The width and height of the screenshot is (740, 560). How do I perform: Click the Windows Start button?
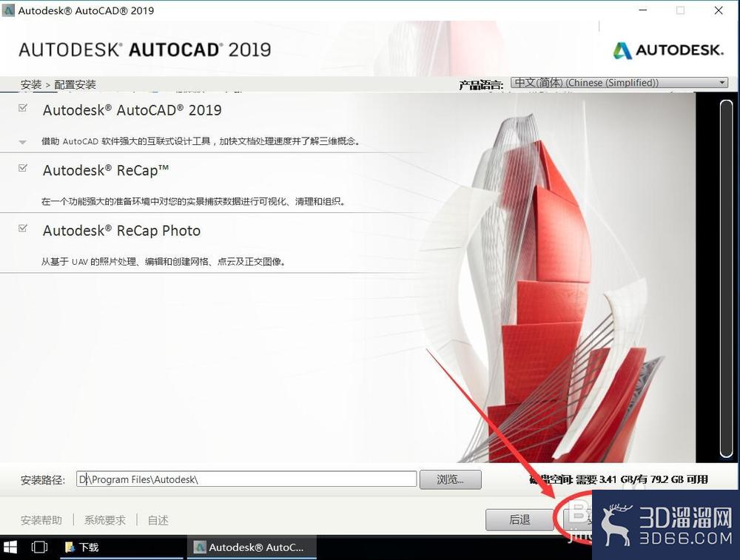point(10,547)
